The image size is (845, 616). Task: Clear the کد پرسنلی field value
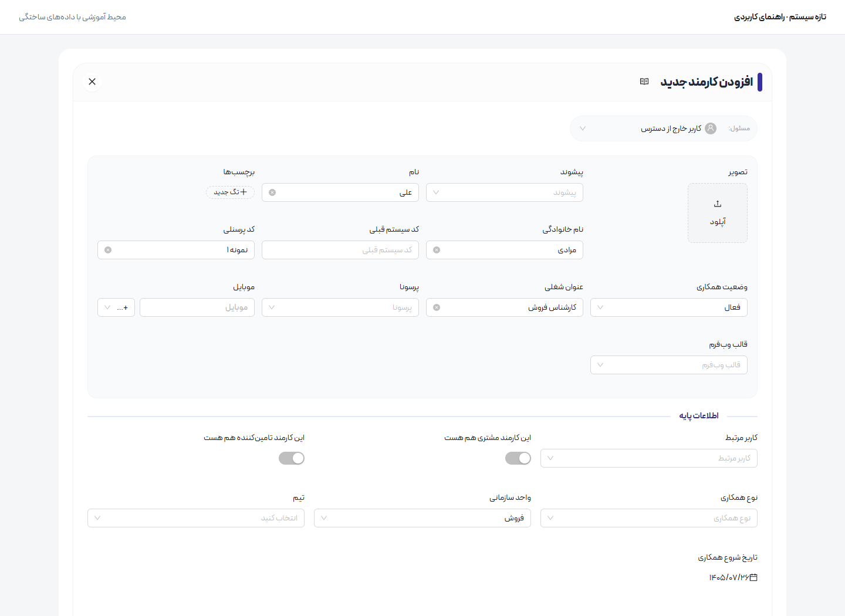coord(108,250)
